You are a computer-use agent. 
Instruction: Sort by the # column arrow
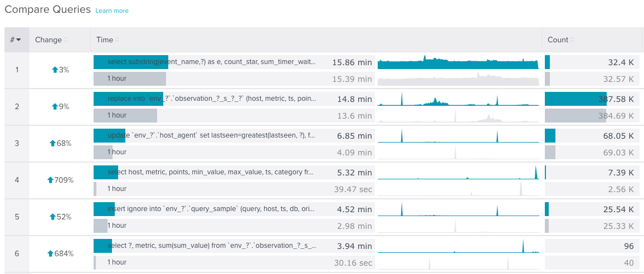(19, 40)
